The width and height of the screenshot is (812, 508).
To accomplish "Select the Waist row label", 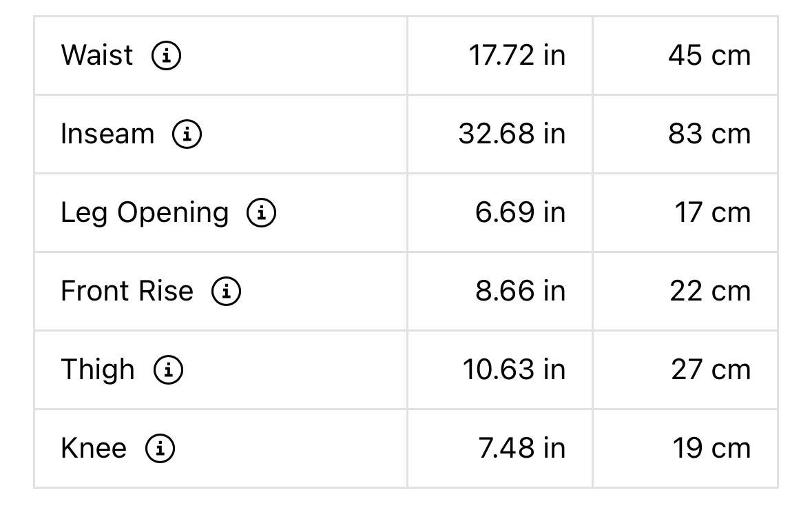I will [97, 55].
